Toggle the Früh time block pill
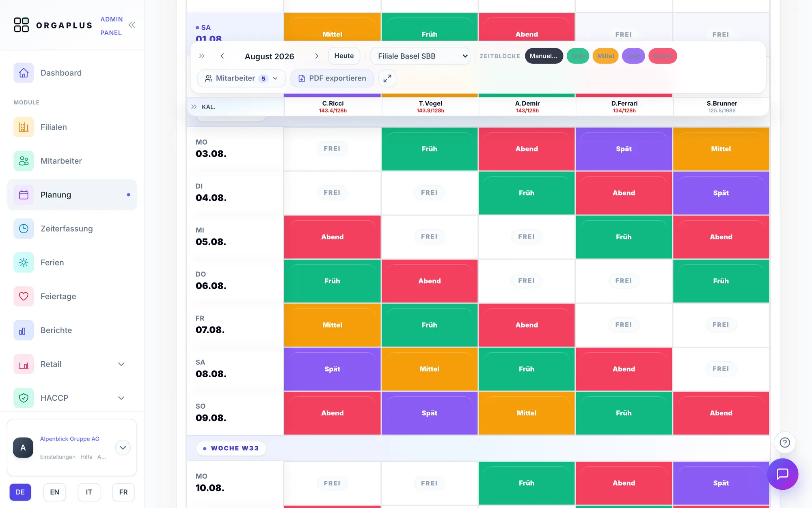 point(578,56)
